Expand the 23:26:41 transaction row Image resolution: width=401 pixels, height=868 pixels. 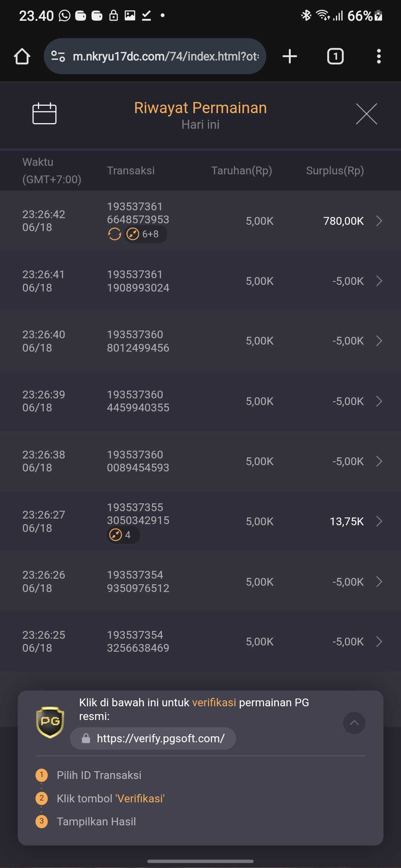click(x=200, y=281)
